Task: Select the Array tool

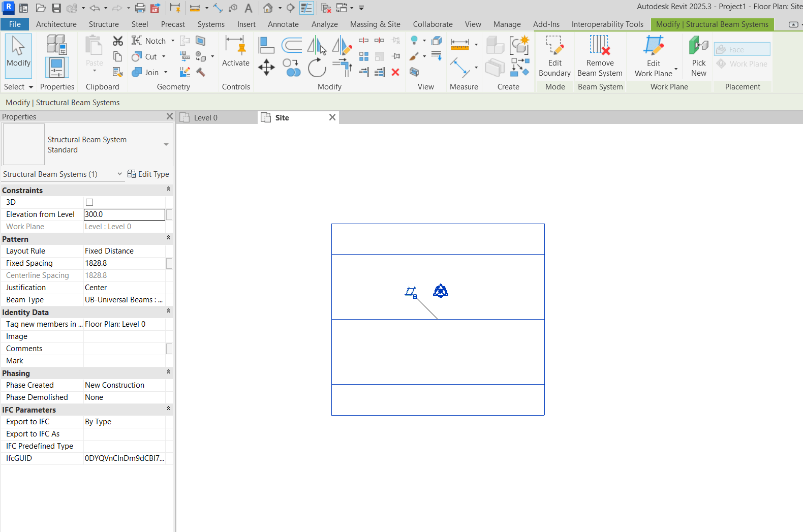Action: pos(364,56)
